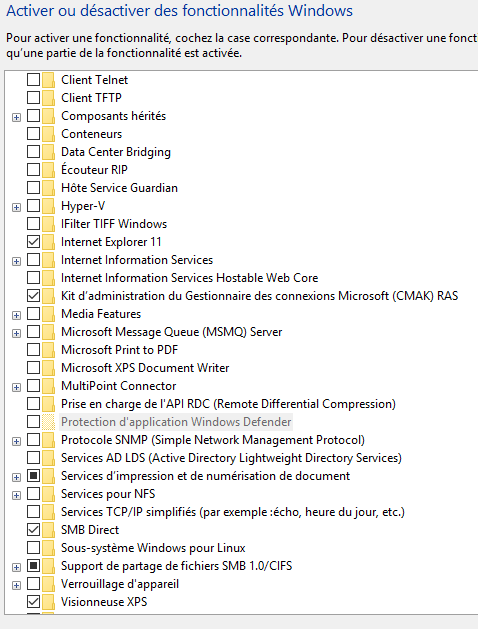Click the folder icon beside Conteneurs
This screenshot has height=629, width=478.
click(x=48, y=134)
